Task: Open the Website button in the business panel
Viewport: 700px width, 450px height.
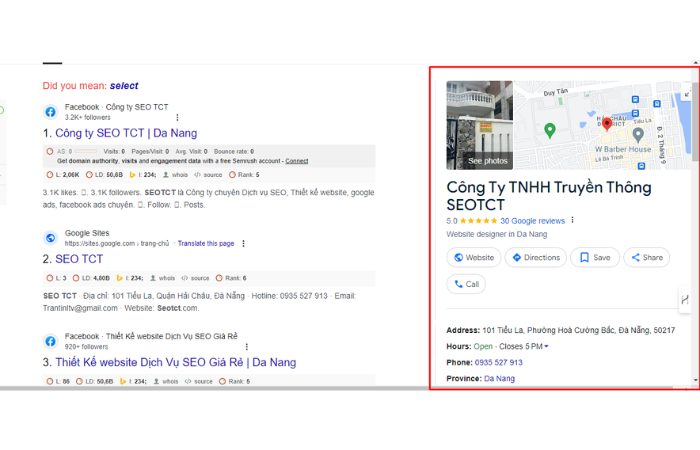Action: click(x=474, y=258)
